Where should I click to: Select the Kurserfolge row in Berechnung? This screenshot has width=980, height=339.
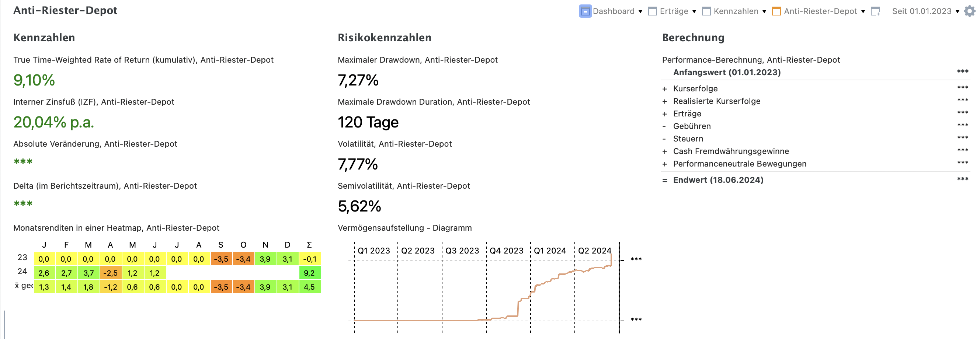(695, 88)
